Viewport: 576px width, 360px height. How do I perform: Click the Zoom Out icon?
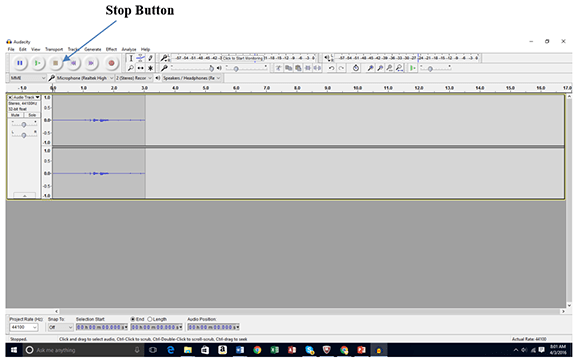[380, 68]
